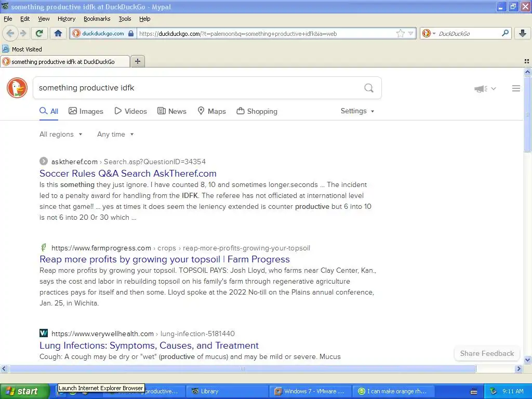Open Lung Infections: Symptoms, Causes link
This screenshot has height=399, width=532.
coord(149,345)
